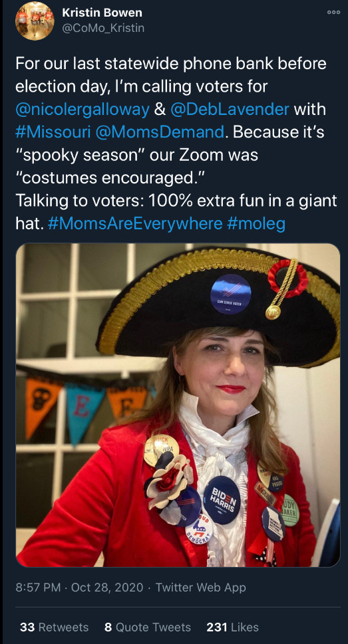Click the blue Gun Sense Voter hat sticker
This screenshot has height=644, width=348.
point(231,294)
